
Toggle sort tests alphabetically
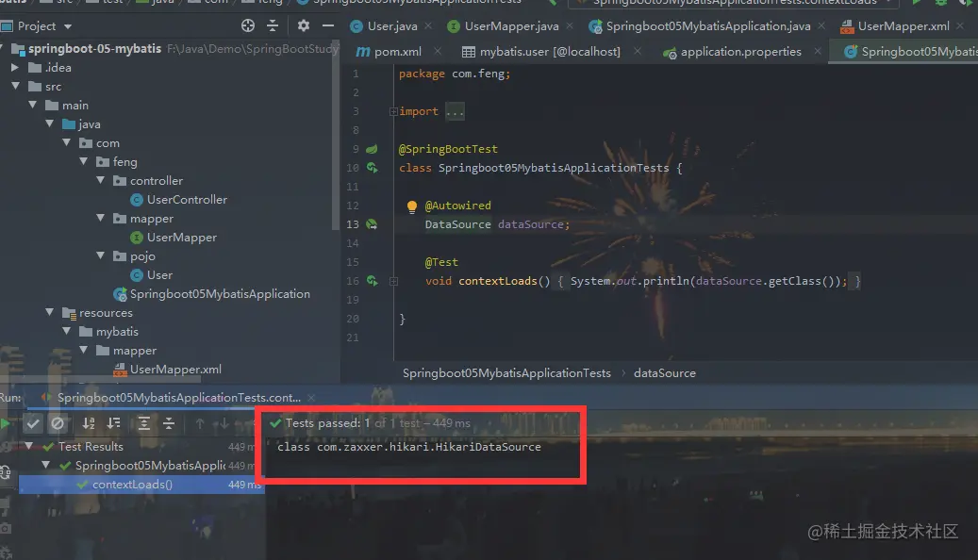pos(89,423)
